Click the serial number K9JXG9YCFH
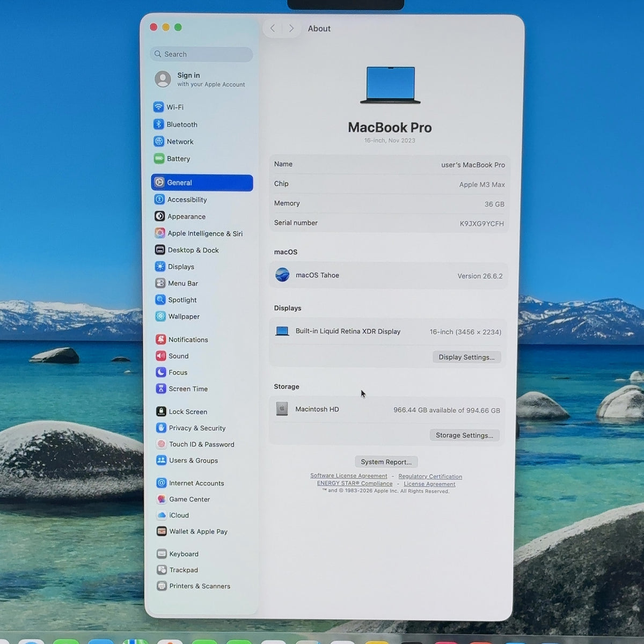The image size is (644, 644). [481, 223]
